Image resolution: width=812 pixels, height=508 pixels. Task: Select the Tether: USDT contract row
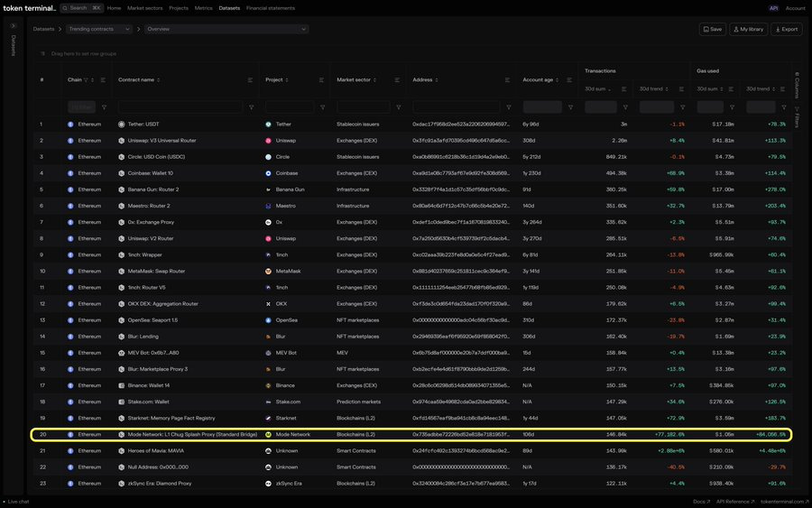pos(412,125)
